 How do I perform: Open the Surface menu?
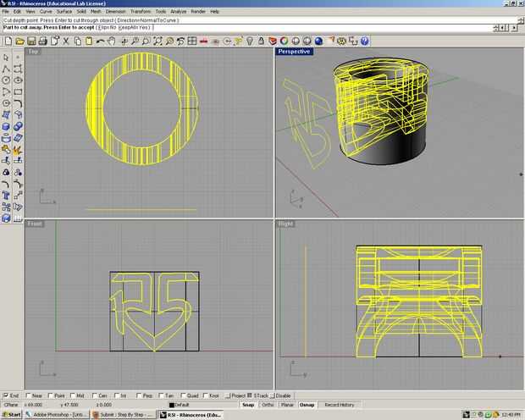(x=64, y=11)
